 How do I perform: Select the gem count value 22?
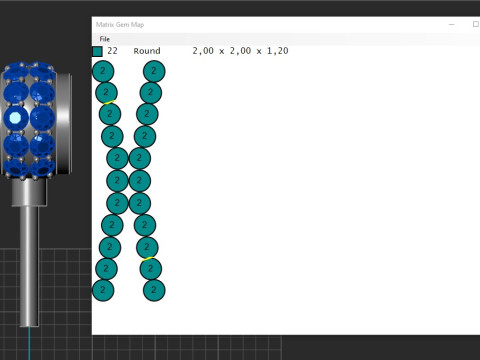pyautogui.click(x=112, y=51)
